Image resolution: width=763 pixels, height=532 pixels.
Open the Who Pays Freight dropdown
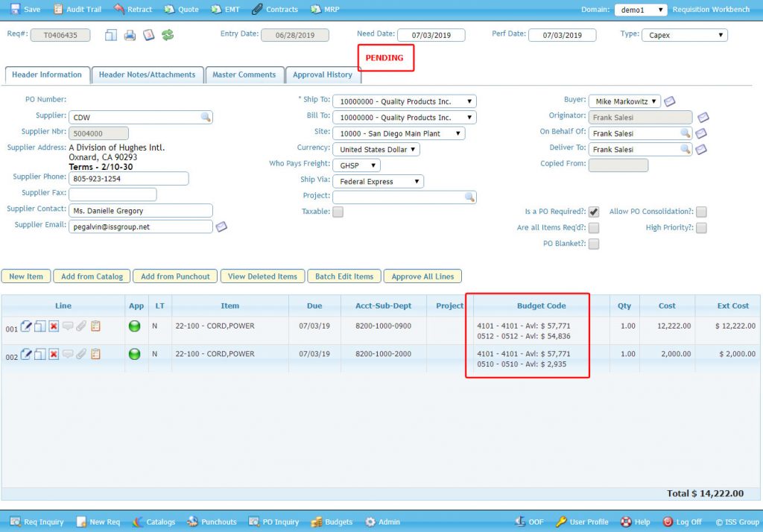355,165
